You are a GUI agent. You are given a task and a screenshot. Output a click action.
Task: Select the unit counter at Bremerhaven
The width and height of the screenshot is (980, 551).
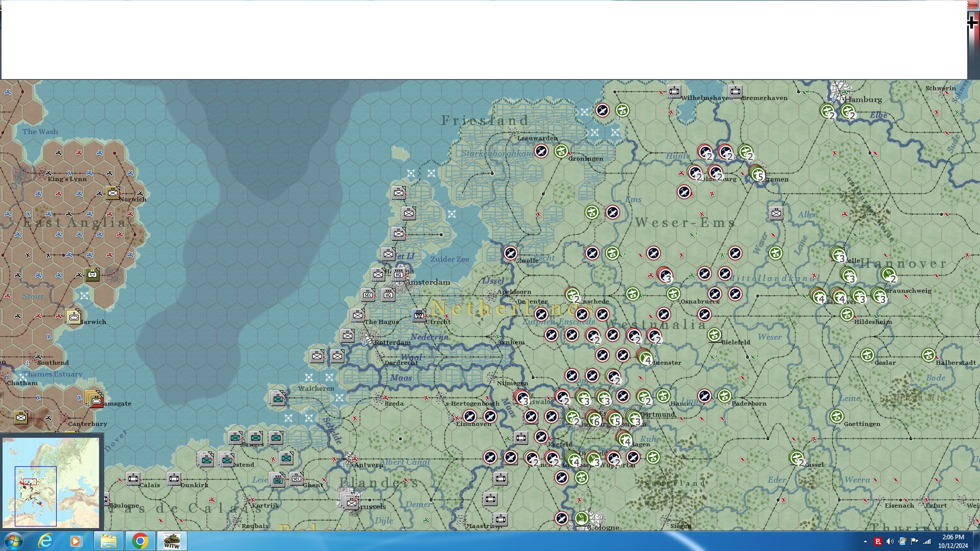pyautogui.click(x=736, y=91)
